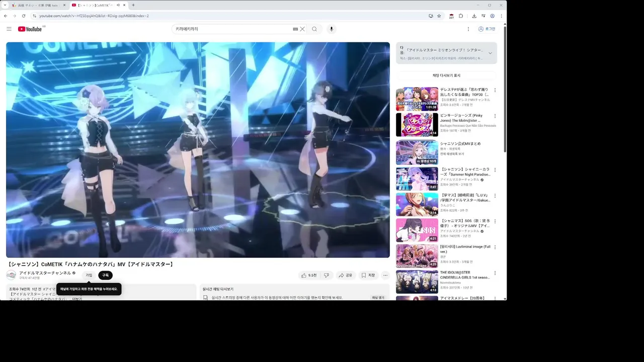Viewport: 644px width, 362px height.
Task: Open Luvliminal image video thumbnail
Action: pyautogui.click(x=417, y=256)
